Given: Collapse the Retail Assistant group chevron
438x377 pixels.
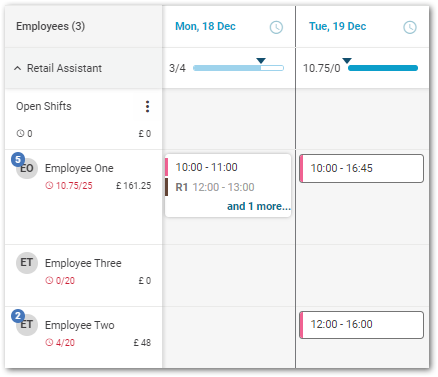Looking at the screenshot, I should pyautogui.click(x=17, y=68).
